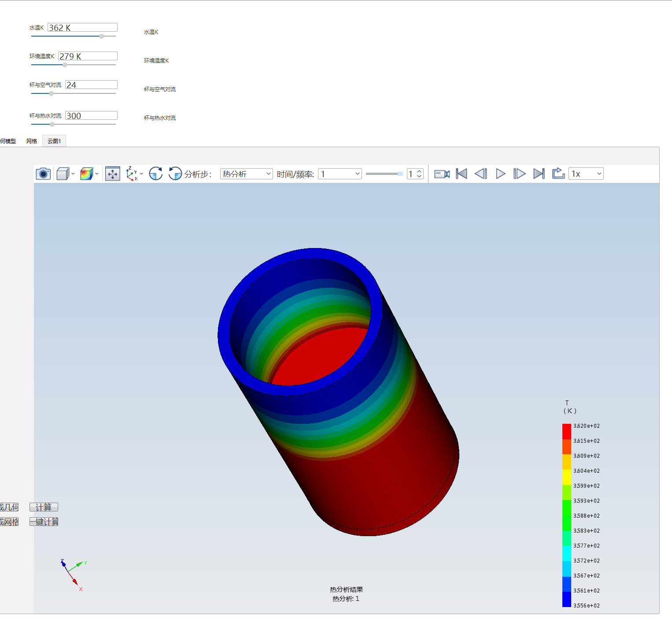Open the 分析步 dropdown showing 热分析

[x=247, y=174]
